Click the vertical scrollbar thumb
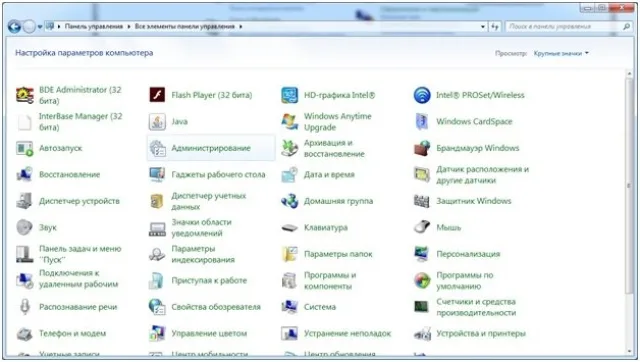The image size is (640, 362). coord(629,186)
